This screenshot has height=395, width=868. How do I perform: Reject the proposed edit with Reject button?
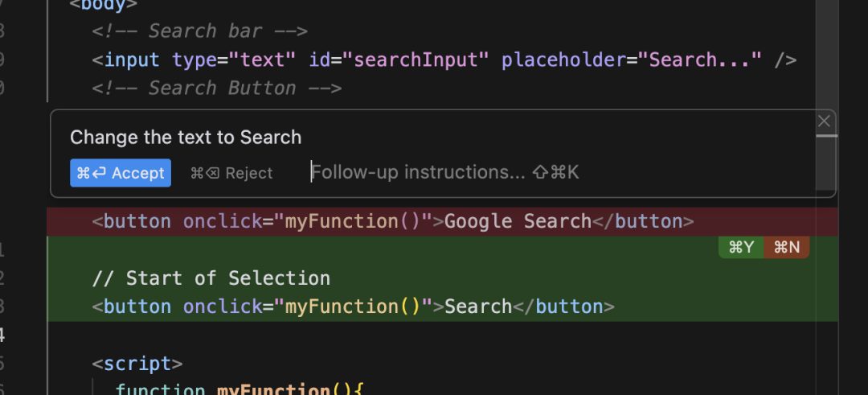coord(231,173)
